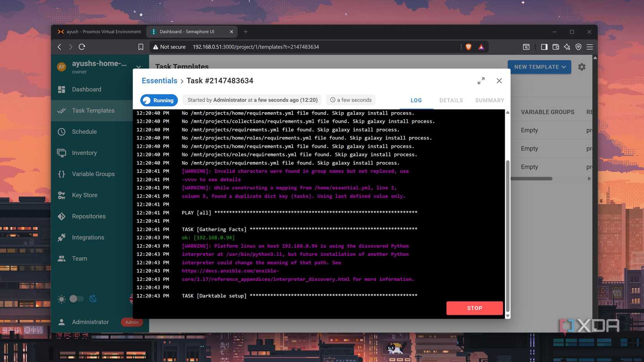Stop the running task
The height and width of the screenshot is (362, 644).
475,308
